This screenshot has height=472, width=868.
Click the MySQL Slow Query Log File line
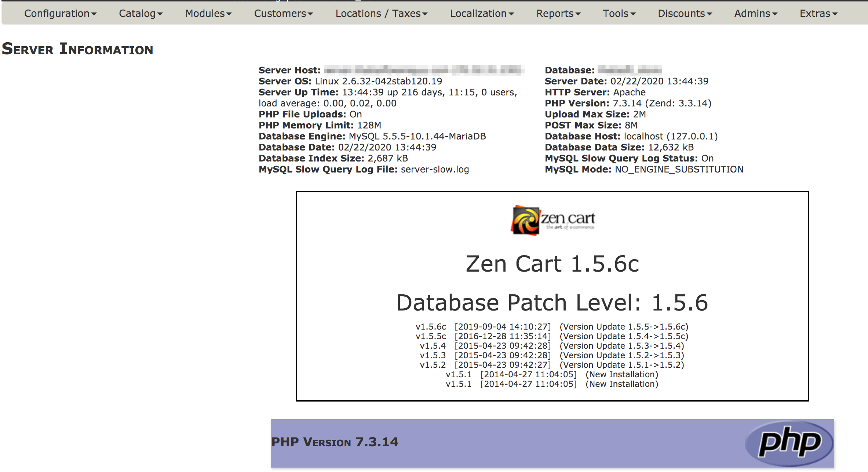pos(364,169)
